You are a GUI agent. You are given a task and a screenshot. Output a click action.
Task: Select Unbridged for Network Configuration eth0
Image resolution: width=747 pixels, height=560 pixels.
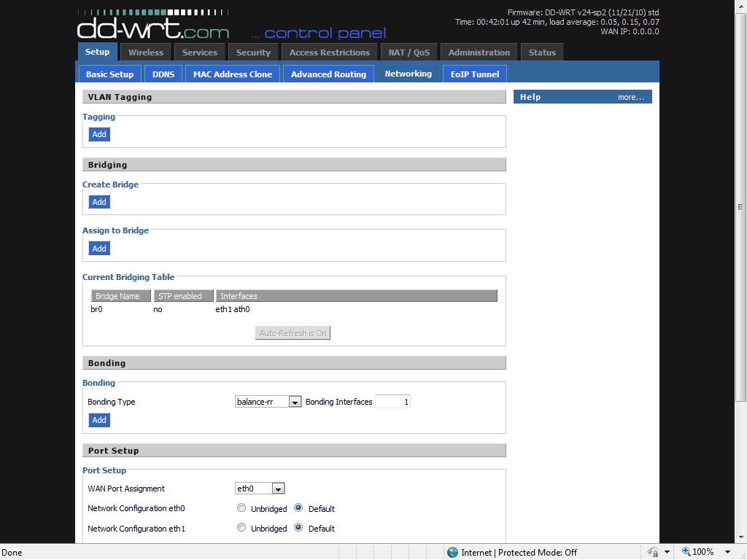pyautogui.click(x=241, y=508)
